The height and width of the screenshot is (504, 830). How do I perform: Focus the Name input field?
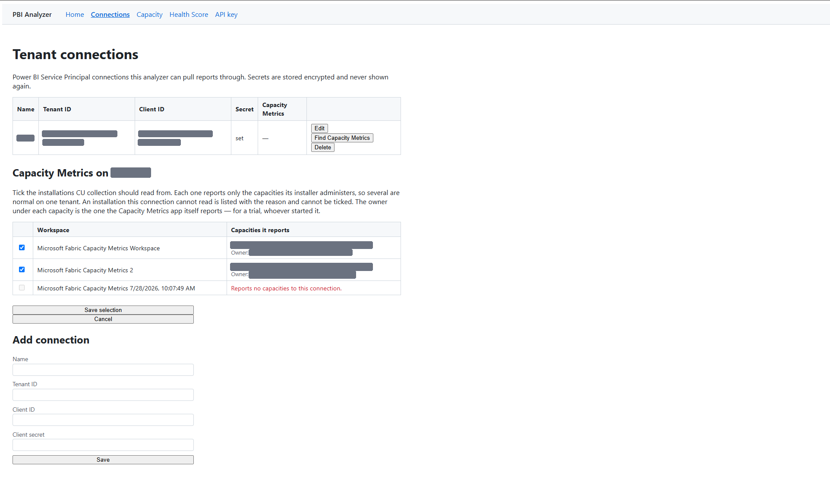[103, 370]
